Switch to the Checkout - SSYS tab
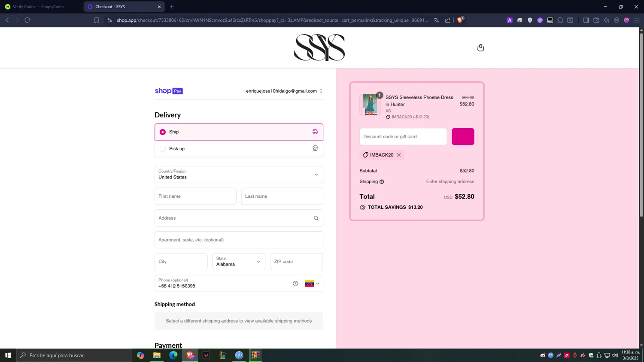The width and height of the screenshot is (644, 362). (x=125, y=7)
